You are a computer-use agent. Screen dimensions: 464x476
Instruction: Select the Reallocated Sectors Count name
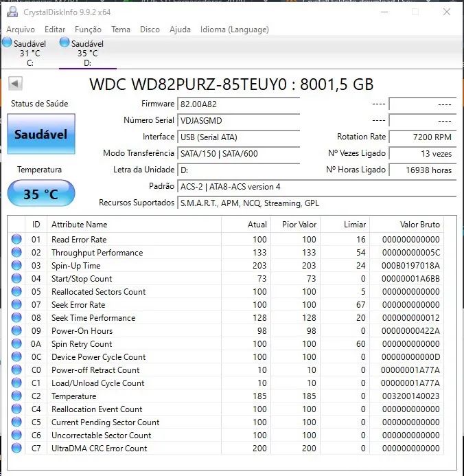(99, 292)
